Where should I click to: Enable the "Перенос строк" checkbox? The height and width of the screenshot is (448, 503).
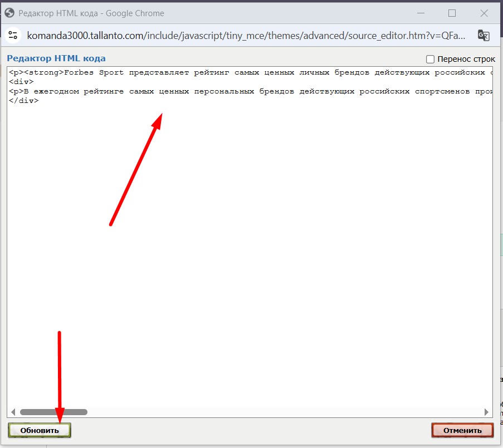(430, 59)
